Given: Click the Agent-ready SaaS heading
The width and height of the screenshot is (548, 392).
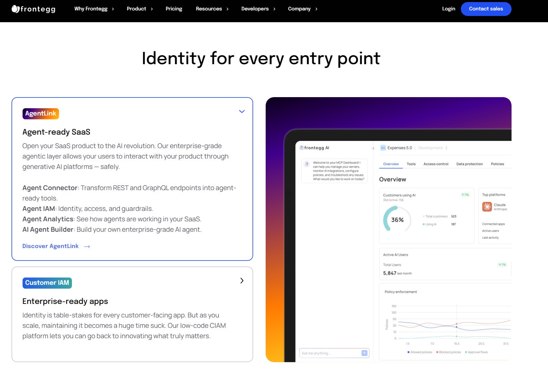Looking at the screenshot, I should 56,132.
